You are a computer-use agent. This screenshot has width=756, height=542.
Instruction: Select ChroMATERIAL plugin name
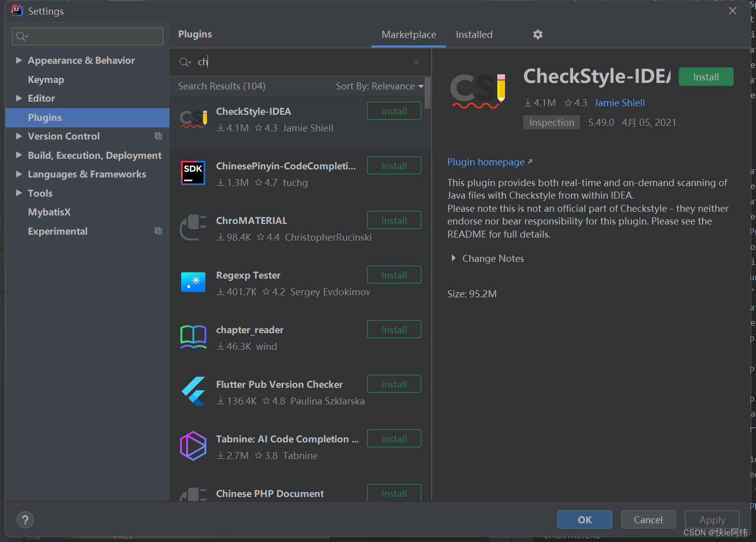click(251, 220)
